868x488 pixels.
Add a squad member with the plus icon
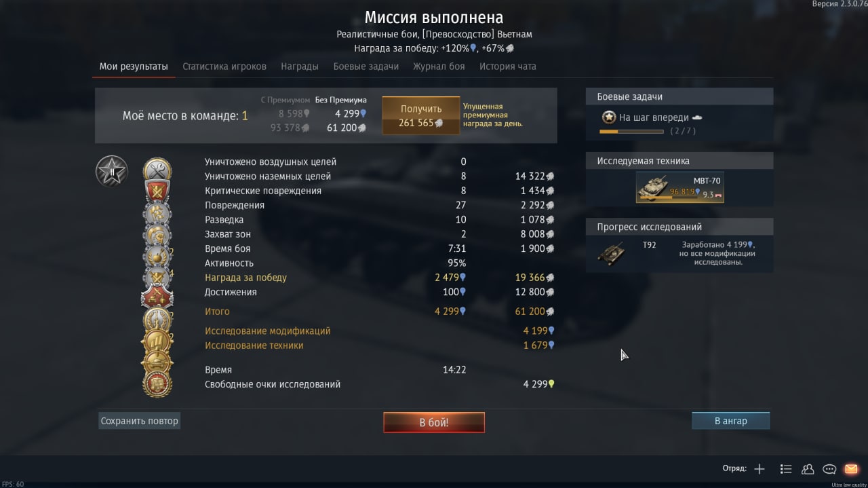pyautogui.click(x=759, y=469)
